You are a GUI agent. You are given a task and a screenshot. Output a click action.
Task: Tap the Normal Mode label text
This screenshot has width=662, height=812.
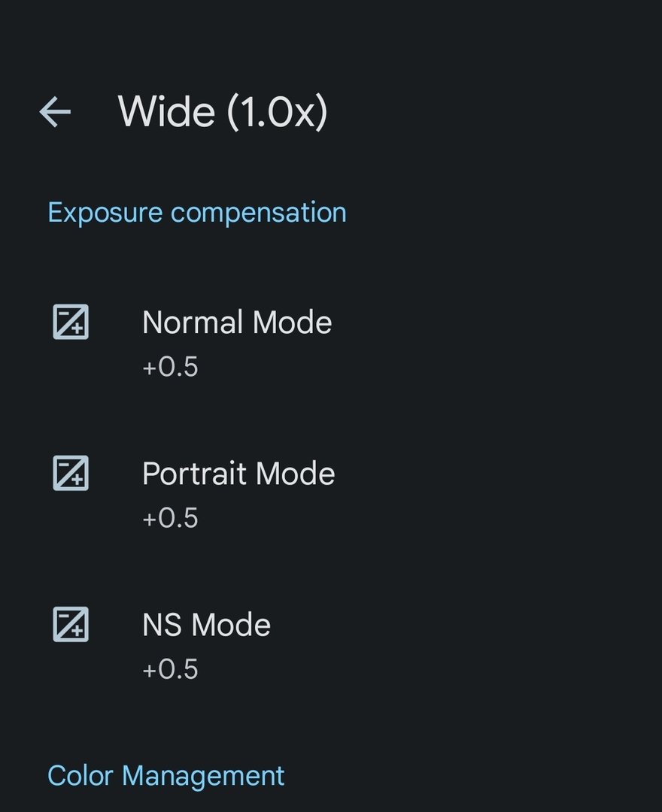[x=237, y=323]
